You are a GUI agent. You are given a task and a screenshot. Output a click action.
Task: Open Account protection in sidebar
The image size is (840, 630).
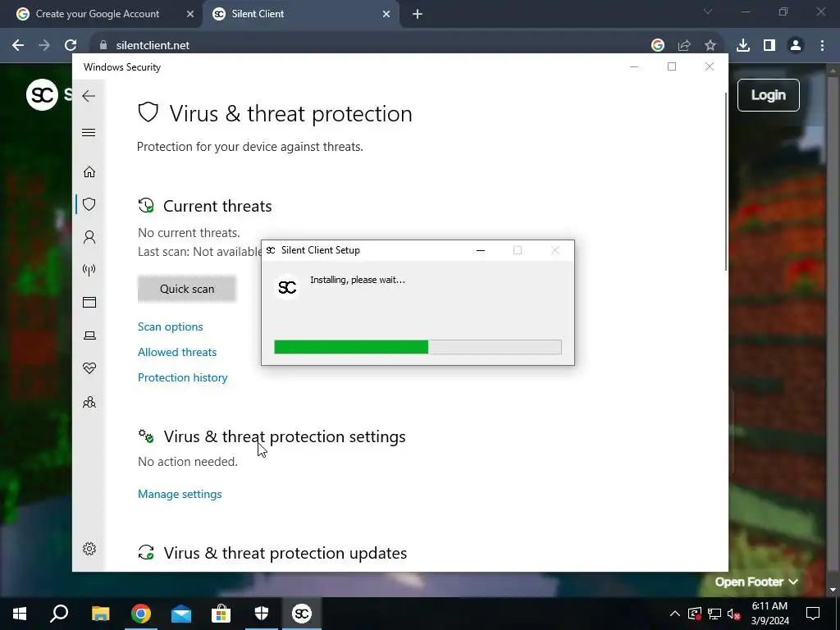[x=89, y=237]
